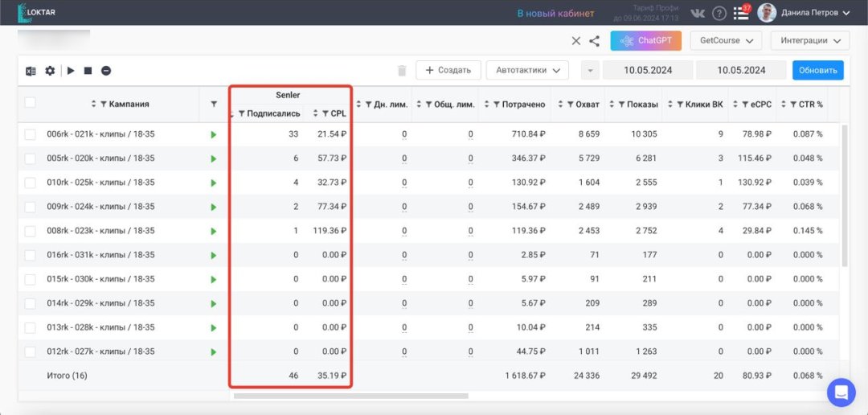Open notifications list with 37 badge
The image size is (868, 415).
[x=741, y=13]
